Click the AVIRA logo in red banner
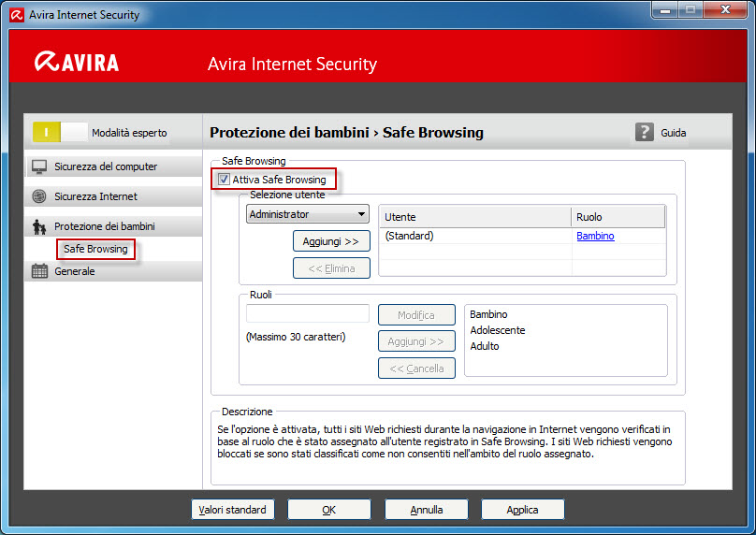Image resolution: width=756 pixels, height=535 pixels. 77,62
